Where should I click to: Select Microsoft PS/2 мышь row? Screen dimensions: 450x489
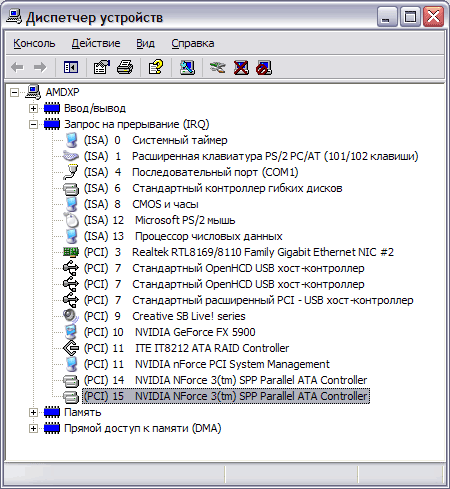[x=159, y=220]
